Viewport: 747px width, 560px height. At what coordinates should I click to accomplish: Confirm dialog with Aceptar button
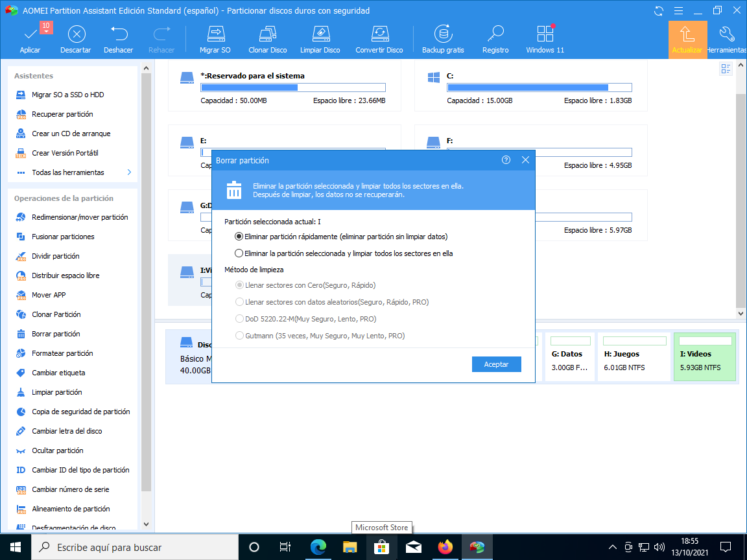point(497,364)
